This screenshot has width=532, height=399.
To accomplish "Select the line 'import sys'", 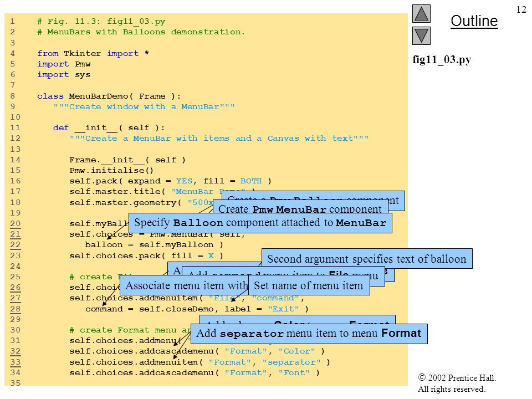I will pos(64,75).
